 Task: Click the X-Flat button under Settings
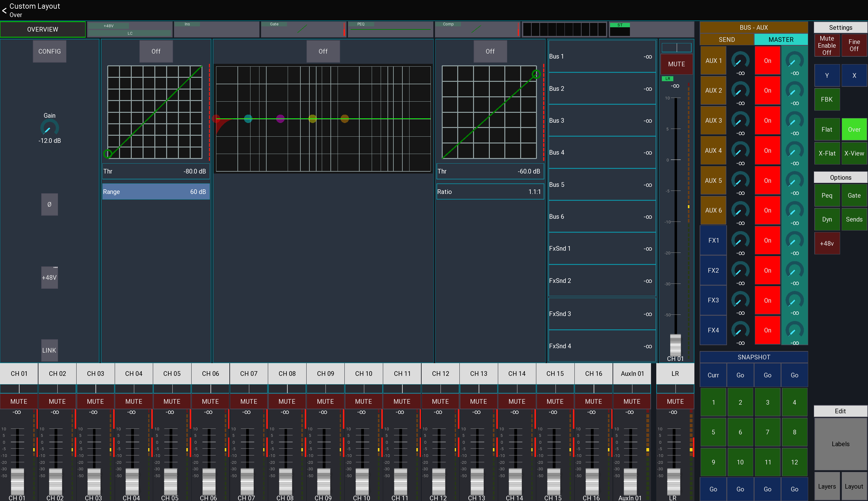point(827,153)
